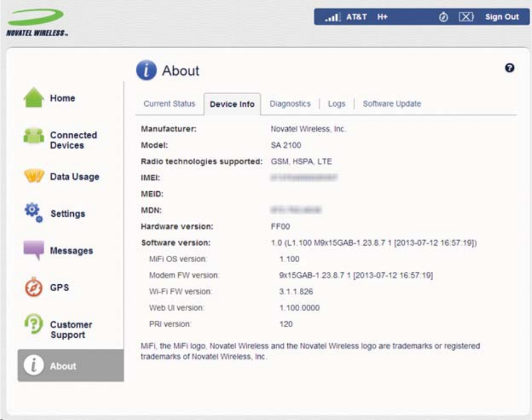Click the About page heading text
The width and height of the screenshot is (532, 420).
click(x=181, y=70)
